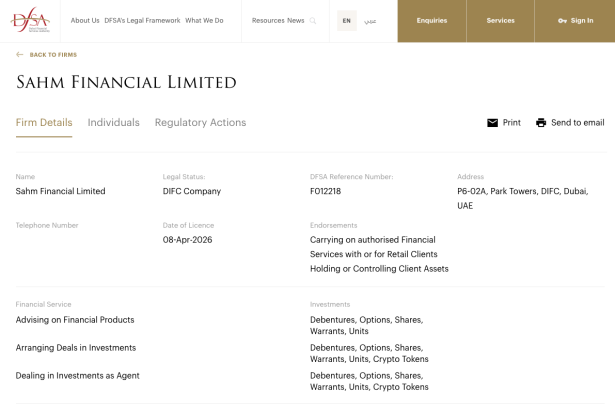Open the About Us menu
The width and height of the screenshot is (615, 410).
pos(85,20)
